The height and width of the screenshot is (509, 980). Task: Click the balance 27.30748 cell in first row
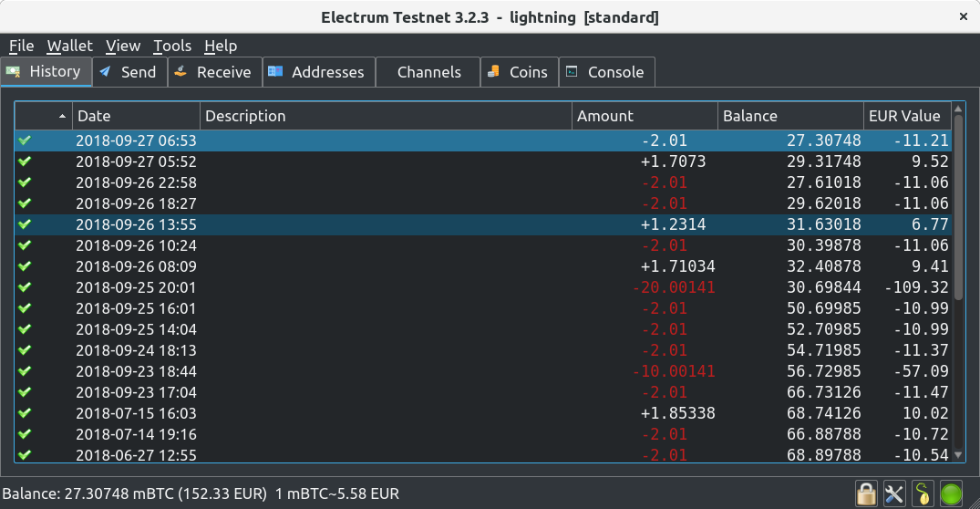tap(824, 140)
